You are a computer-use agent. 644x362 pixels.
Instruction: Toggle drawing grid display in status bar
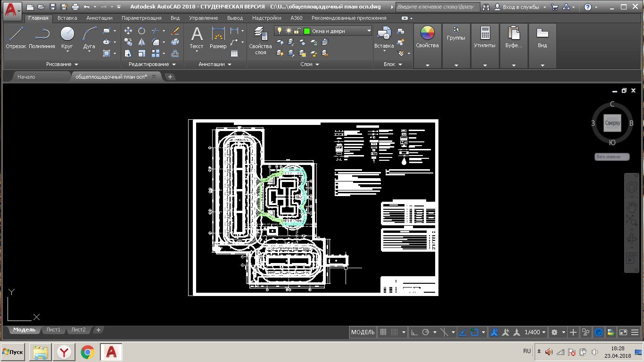[x=384, y=332]
